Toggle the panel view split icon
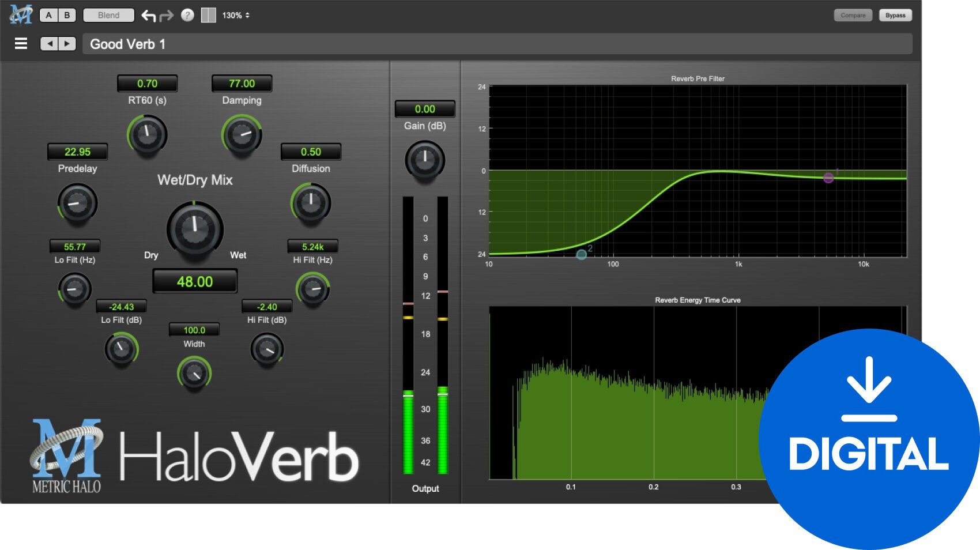This screenshot has height=550, width=980. click(208, 15)
